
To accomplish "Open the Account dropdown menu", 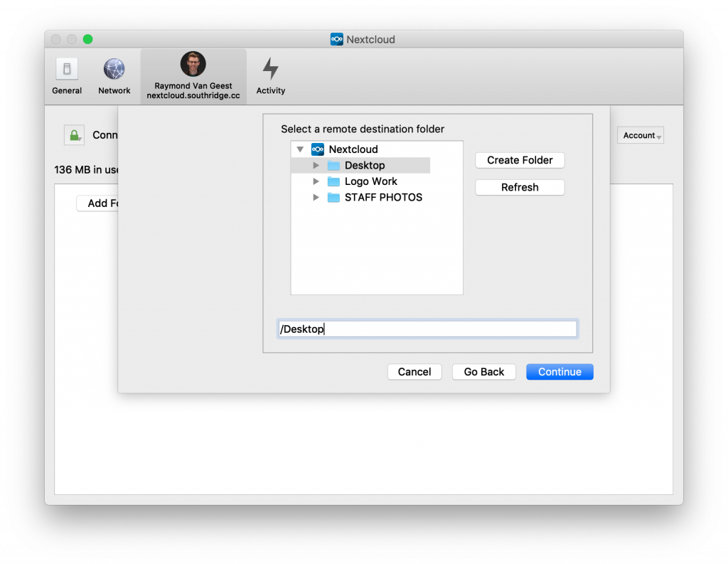I will point(640,136).
